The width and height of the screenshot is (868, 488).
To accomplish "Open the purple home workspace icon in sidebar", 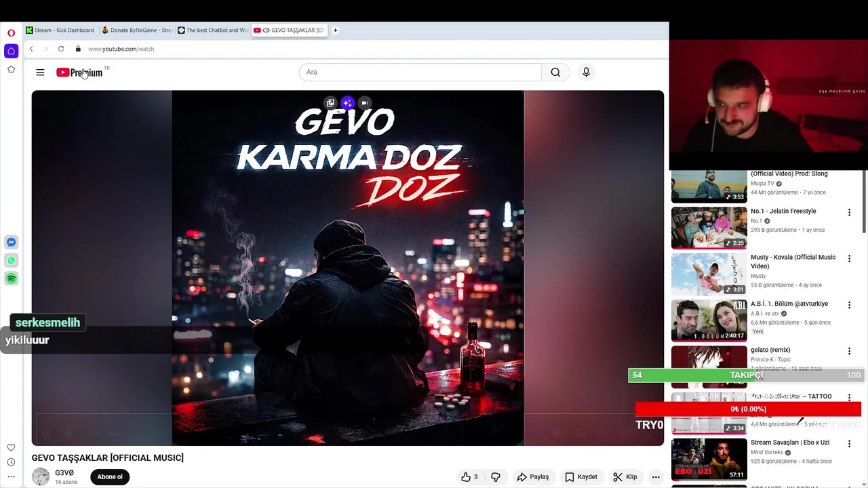I will tap(11, 51).
